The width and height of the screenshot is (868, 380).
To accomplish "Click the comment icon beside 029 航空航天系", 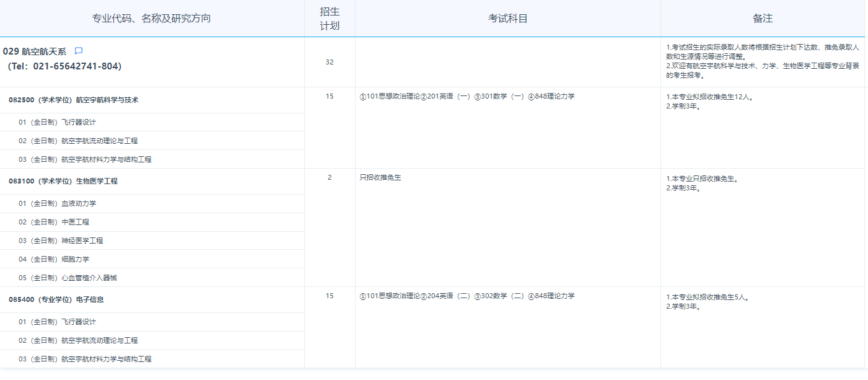I will pos(79,51).
